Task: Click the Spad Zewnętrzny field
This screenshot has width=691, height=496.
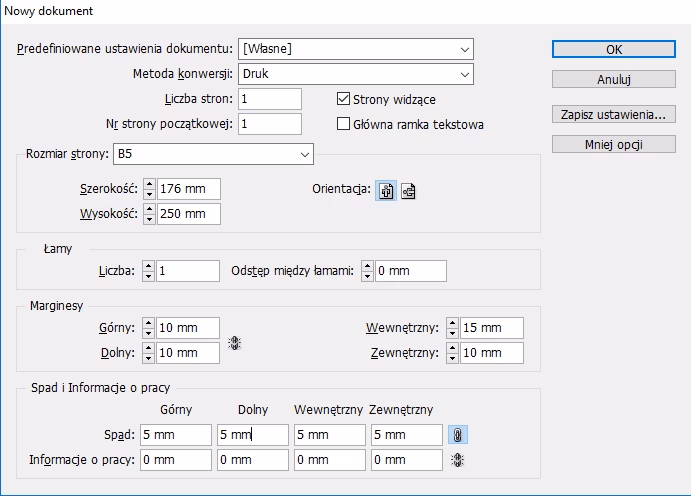Action: tap(407, 435)
